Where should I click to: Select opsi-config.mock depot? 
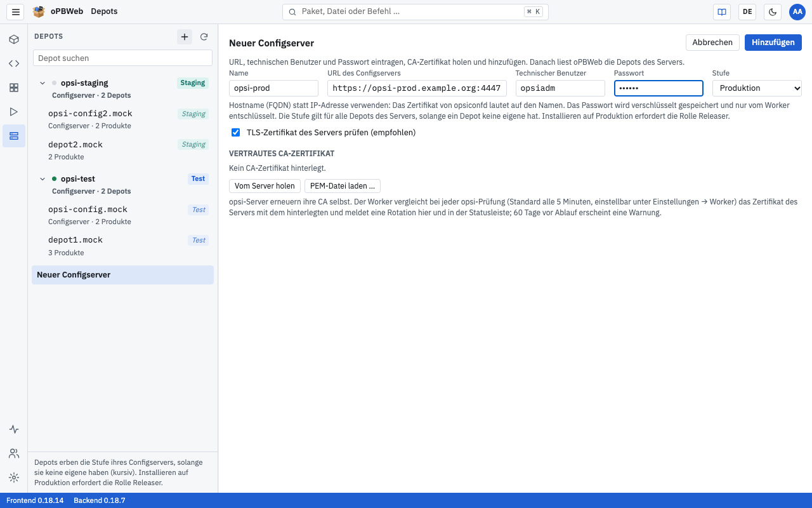tap(122, 215)
